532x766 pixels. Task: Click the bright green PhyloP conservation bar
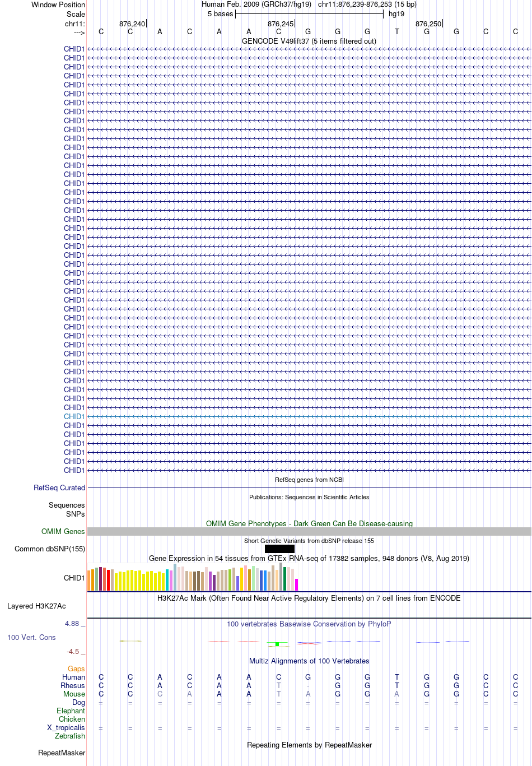tap(277, 644)
